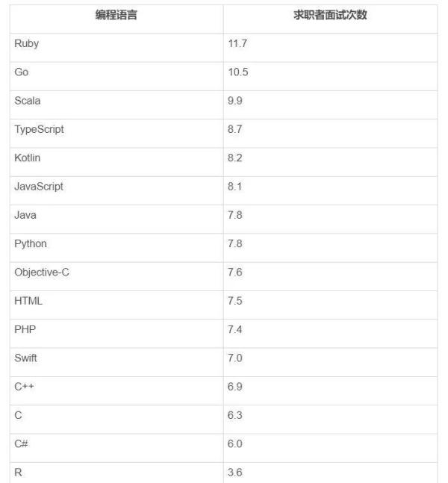Select the C# row label

tap(21, 444)
